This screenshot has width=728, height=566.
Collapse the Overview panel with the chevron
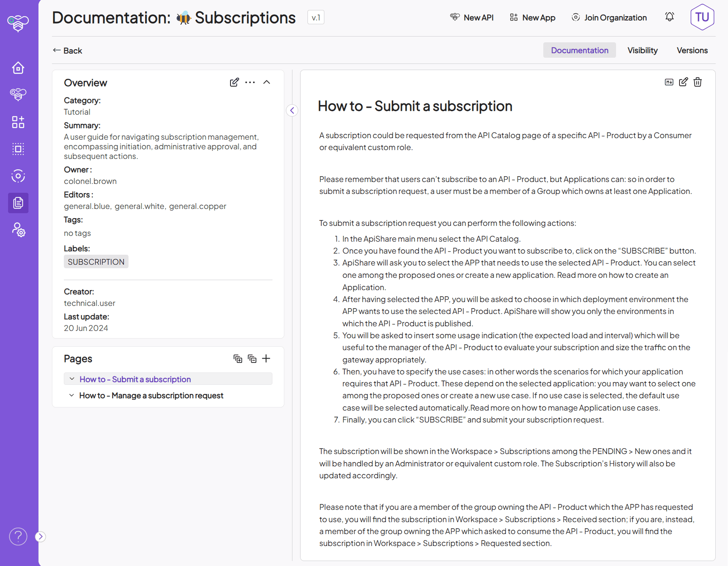[267, 82]
